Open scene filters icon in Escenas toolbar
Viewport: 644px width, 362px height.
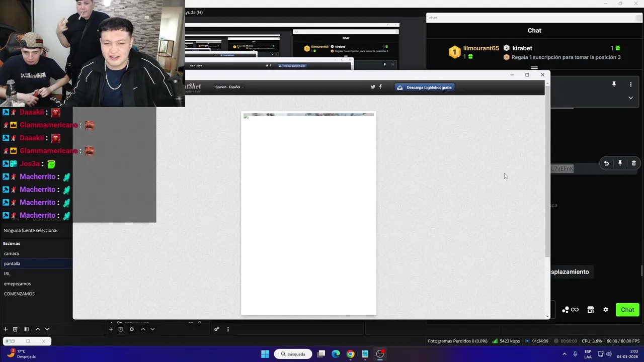click(x=26, y=329)
